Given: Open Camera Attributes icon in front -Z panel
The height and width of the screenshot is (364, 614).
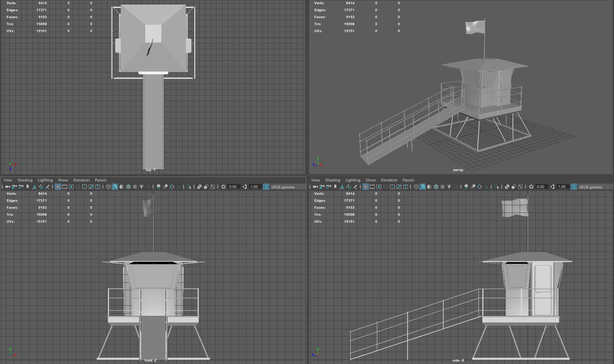Looking at the screenshot, I should 21,187.
